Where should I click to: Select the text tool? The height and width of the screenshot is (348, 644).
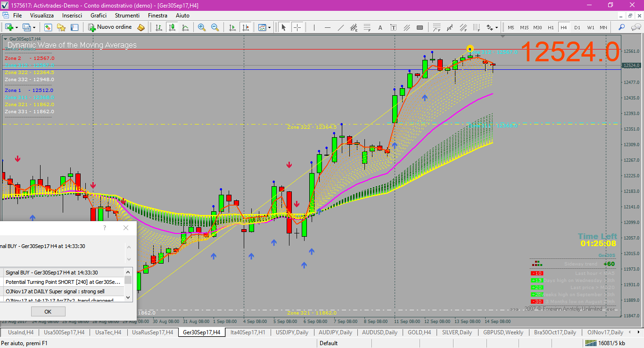(380, 27)
